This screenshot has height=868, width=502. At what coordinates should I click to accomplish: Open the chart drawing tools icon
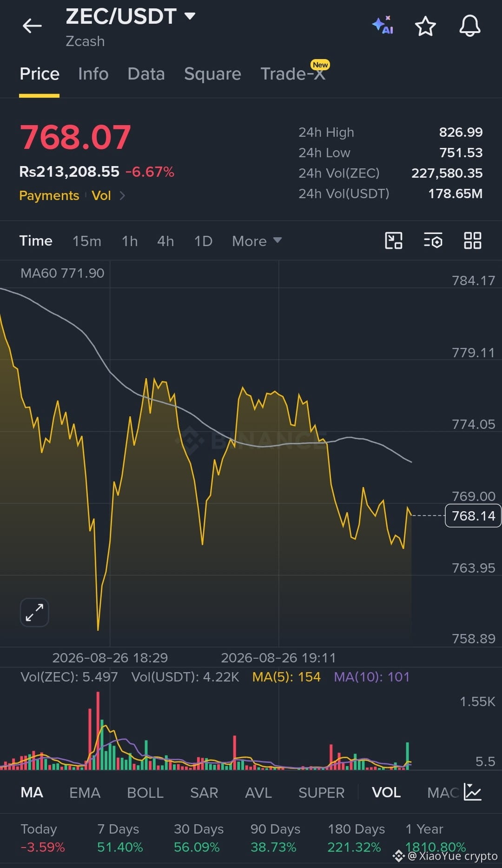pyautogui.click(x=394, y=240)
